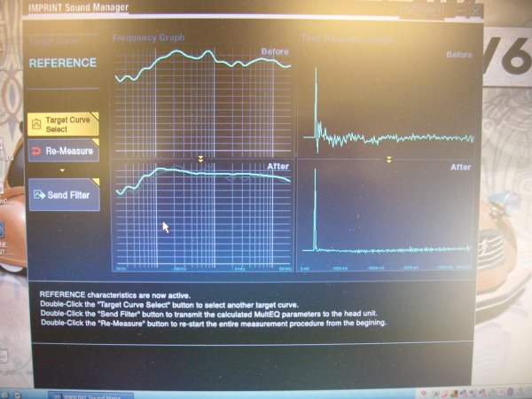Screen dimensions: 532x399
Task: Click the curve icon on Target Curve Select
Action: [x=36, y=124]
